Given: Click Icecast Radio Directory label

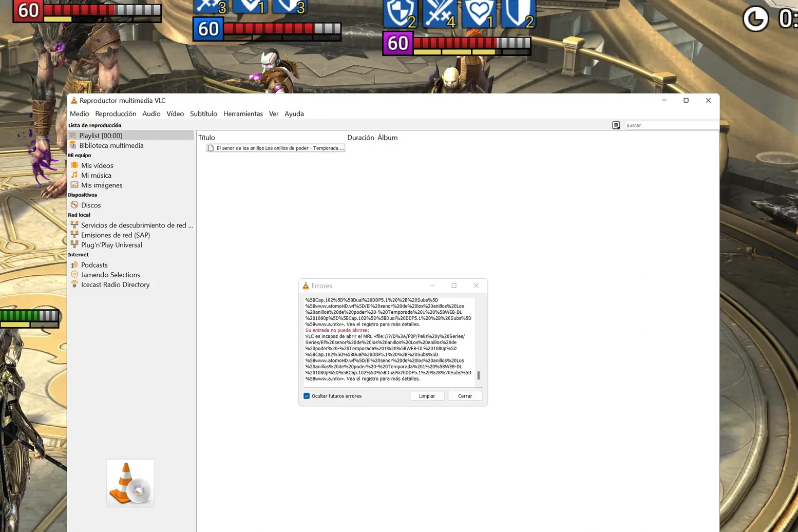Looking at the screenshot, I should [x=116, y=284].
